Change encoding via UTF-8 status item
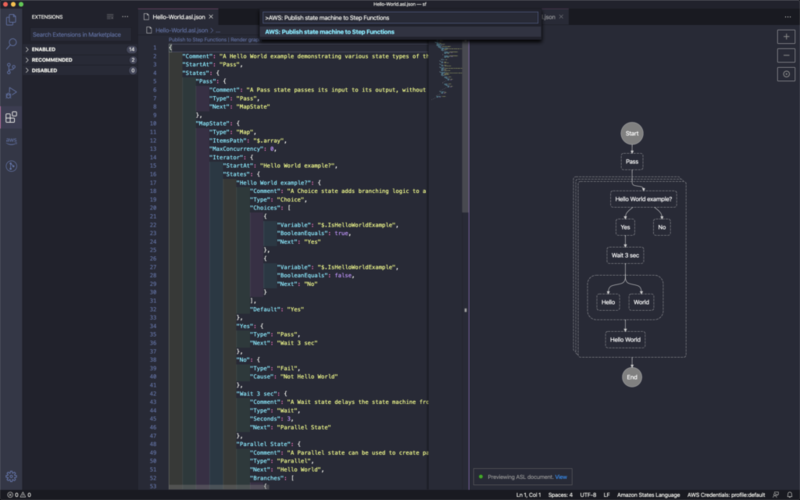Image resolution: width=800 pixels, height=500 pixels. [x=588, y=494]
